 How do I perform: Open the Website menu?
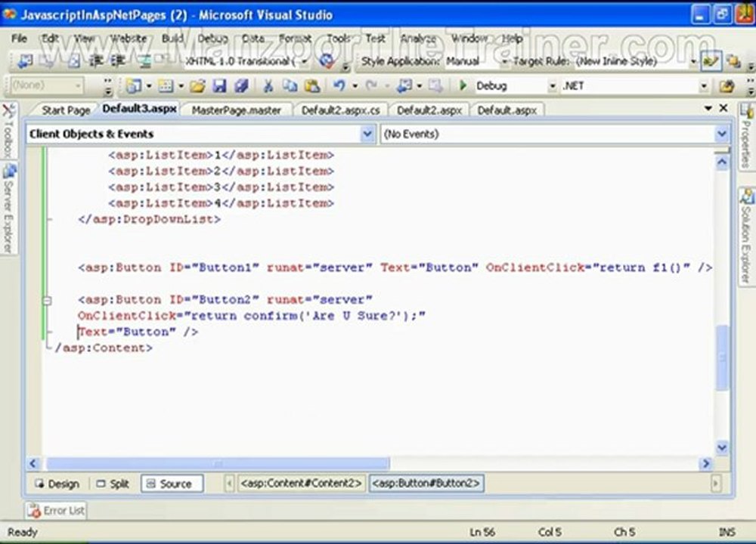129,38
